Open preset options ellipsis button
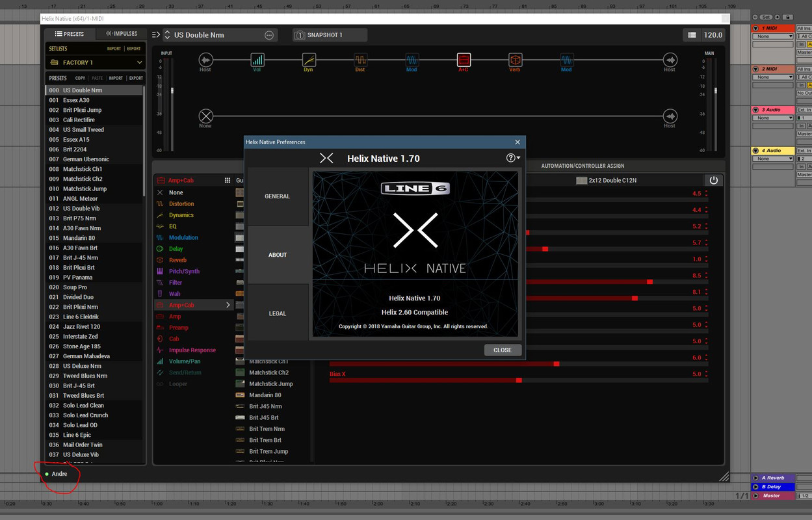This screenshot has height=520, width=812. [x=269, y=35]
